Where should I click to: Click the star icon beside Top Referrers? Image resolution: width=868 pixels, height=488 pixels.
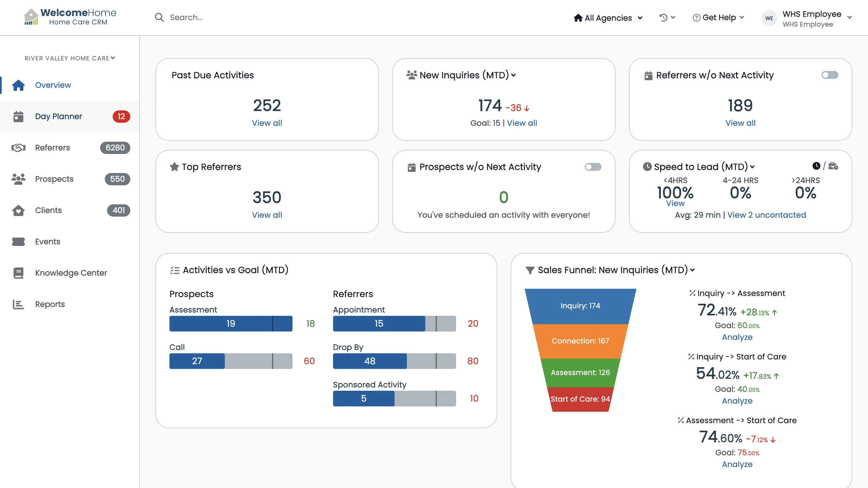coord(174,167)
